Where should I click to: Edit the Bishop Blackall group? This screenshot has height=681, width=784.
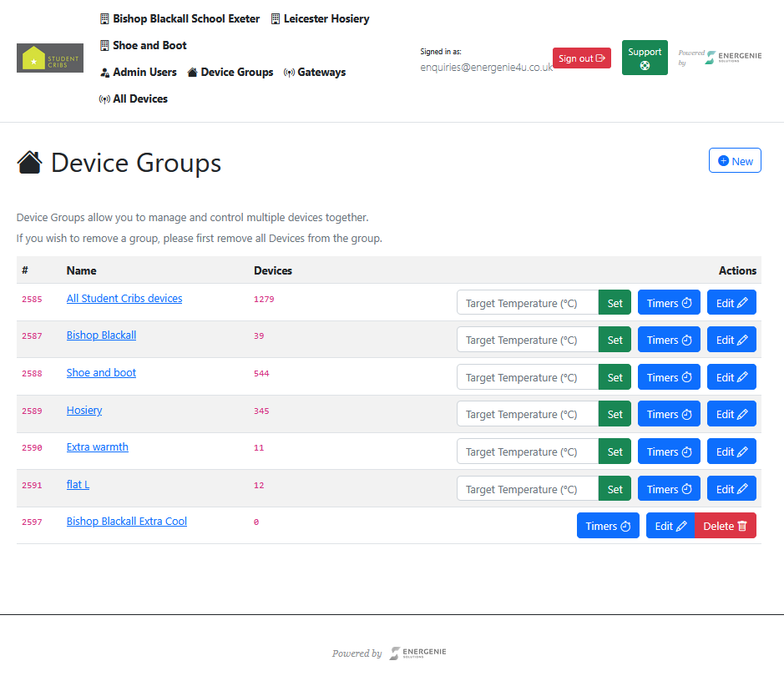click(731, 340)
